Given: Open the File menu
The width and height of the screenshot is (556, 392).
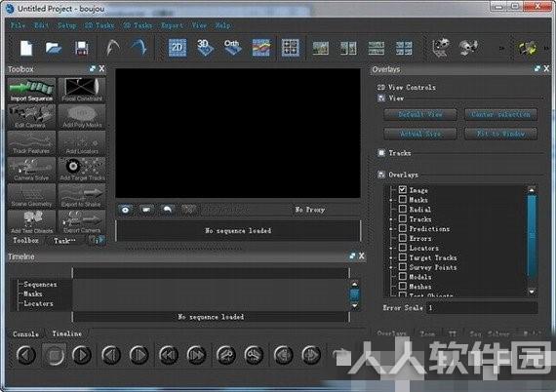Looking at the screenshot, I should click(18, 25).
